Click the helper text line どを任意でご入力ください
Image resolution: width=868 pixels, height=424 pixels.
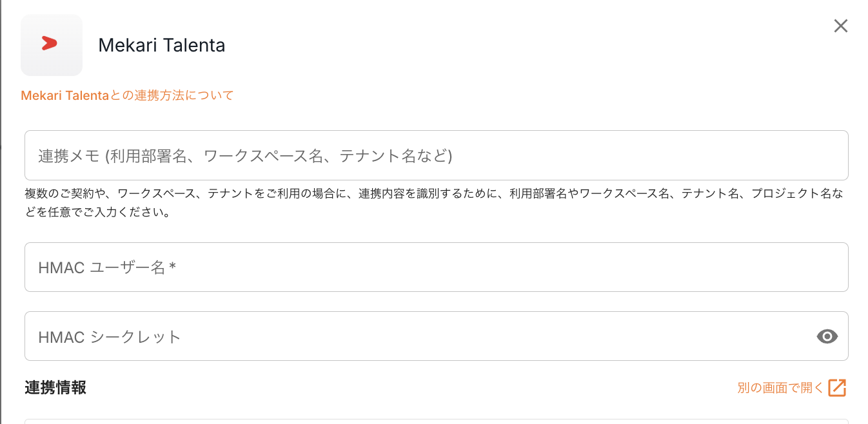pos(97,212)
